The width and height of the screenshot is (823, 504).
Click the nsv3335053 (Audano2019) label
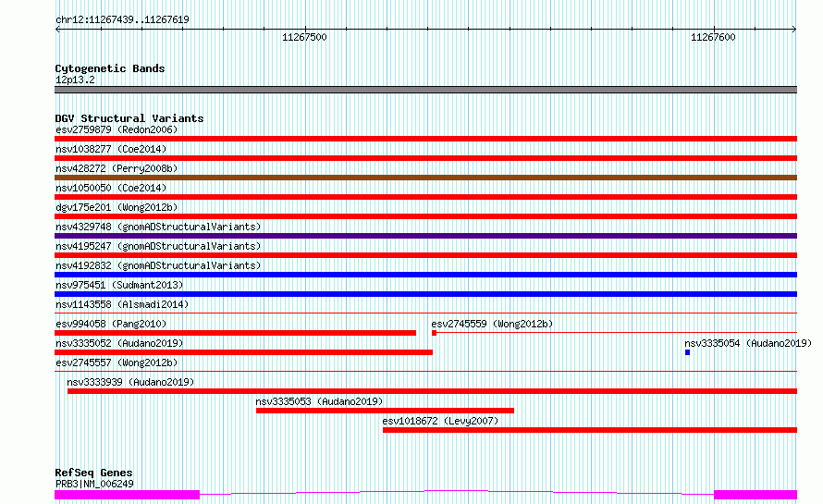(319, 401)
